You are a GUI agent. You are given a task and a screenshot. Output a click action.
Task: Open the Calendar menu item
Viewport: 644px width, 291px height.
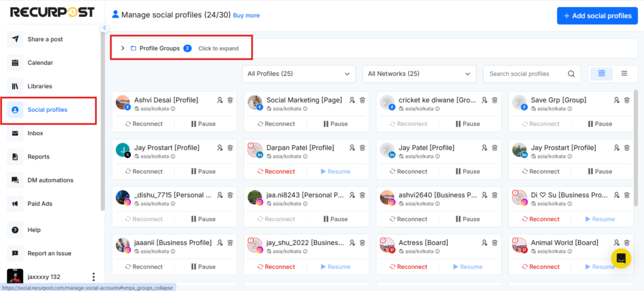pyautogui.click(x=40, y=63)
